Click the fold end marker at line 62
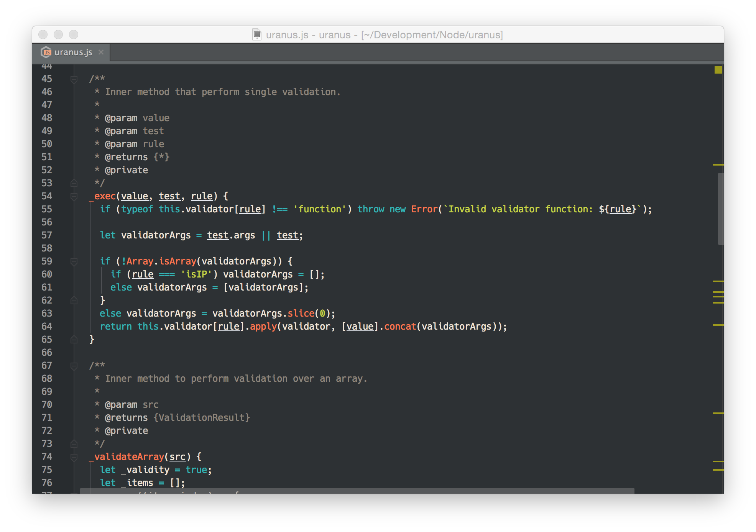756x532 pixels. [x=74, y=300]
